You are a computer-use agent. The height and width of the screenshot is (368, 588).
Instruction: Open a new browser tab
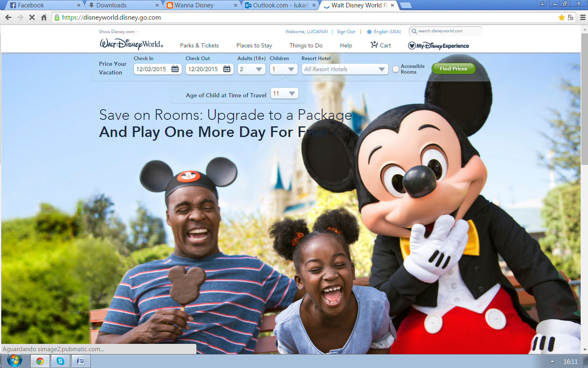point(405,5)
